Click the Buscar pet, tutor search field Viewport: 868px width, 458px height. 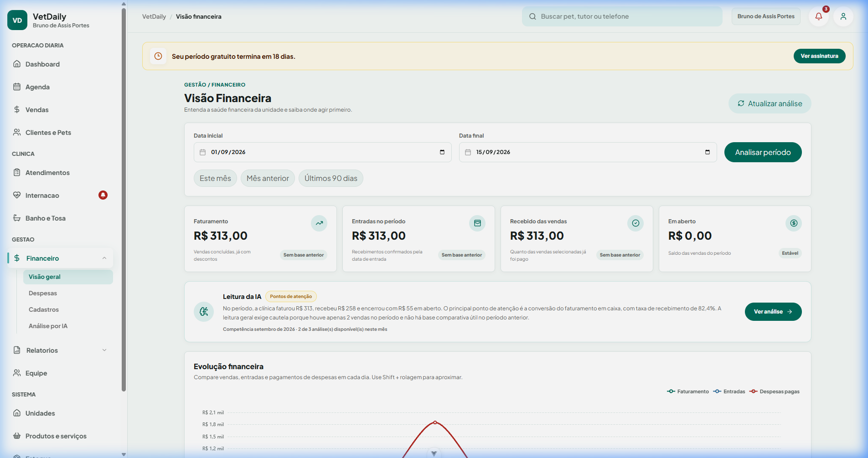[622, 16]
